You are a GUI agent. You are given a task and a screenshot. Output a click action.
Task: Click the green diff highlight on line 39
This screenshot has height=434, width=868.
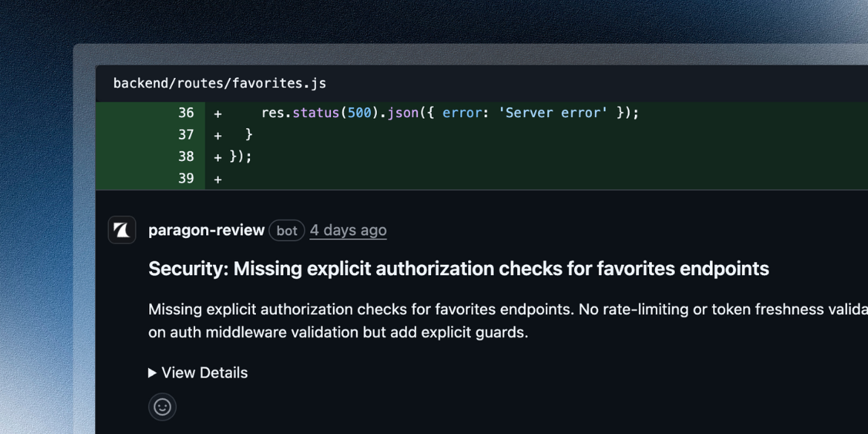pyautogui.click(x=445, y=178)
